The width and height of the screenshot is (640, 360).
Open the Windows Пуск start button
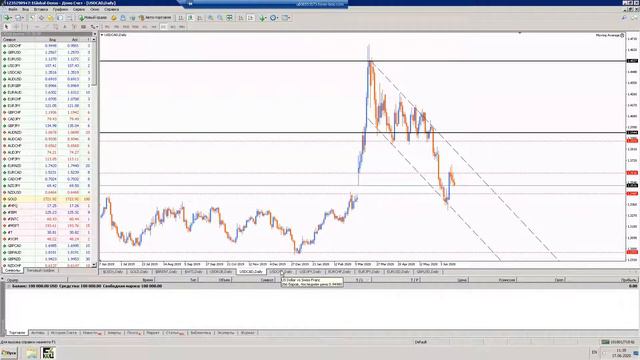click(x=9, y=353)
